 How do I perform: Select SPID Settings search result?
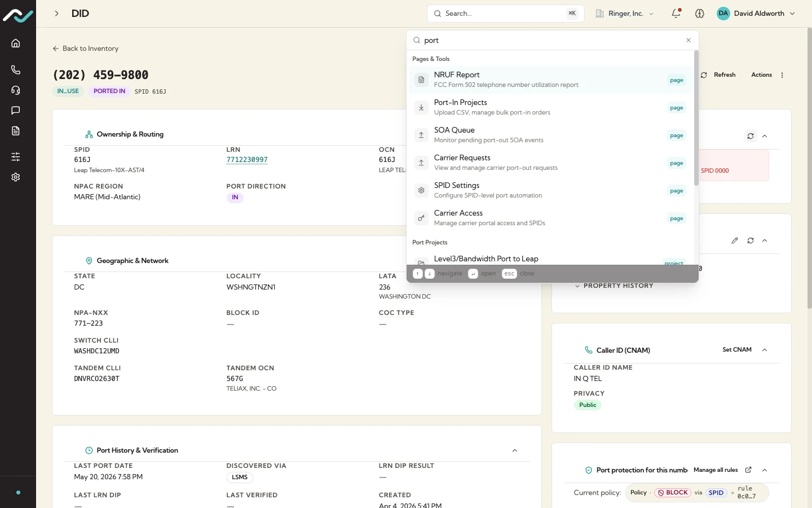pos(550,191)
